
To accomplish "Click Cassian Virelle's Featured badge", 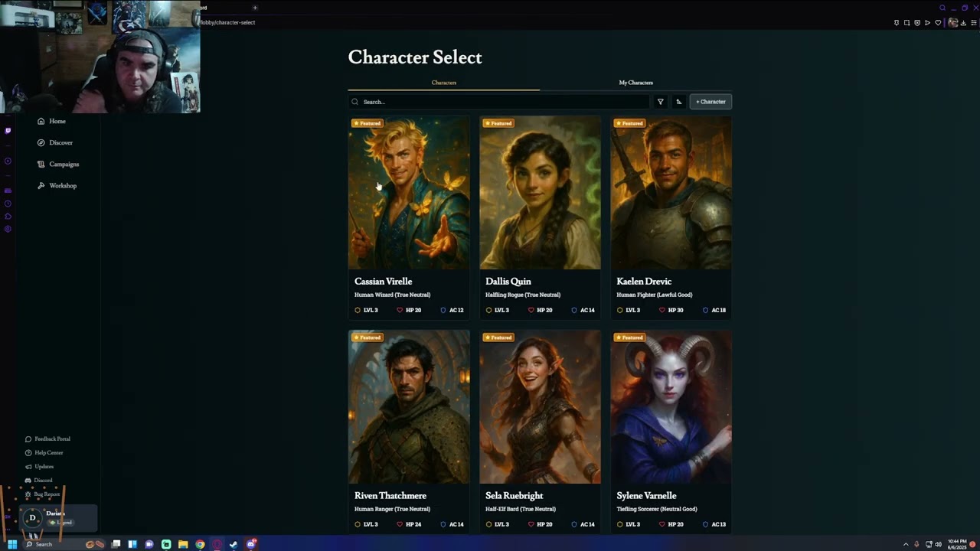I will [367, 123].
